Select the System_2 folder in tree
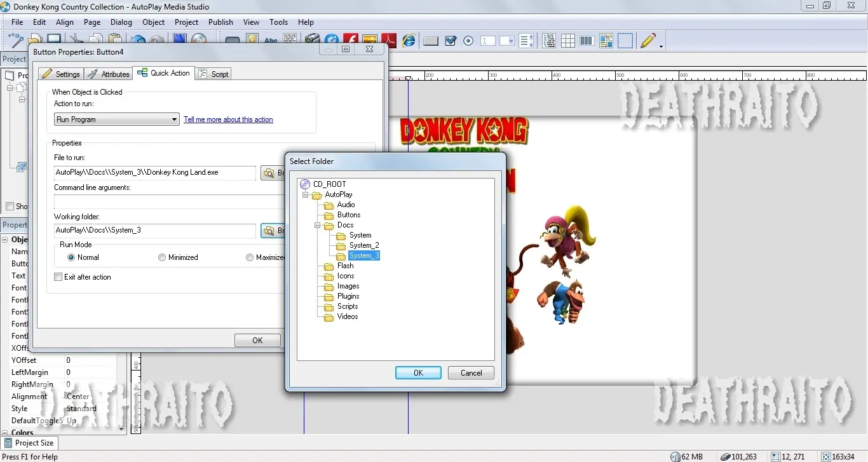The height and width of the screenshot is (462, 868). 364,245
